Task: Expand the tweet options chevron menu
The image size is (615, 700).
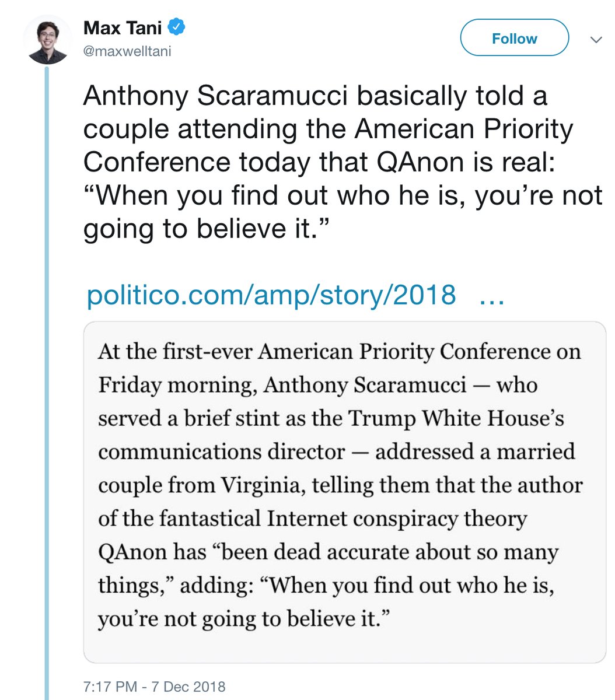Action: [x=596, y=40]
